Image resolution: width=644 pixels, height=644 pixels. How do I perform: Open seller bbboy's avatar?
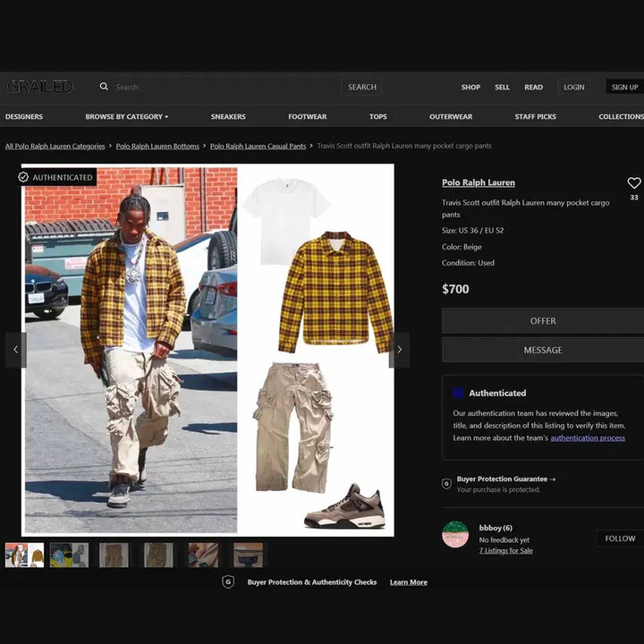(455, 534)
